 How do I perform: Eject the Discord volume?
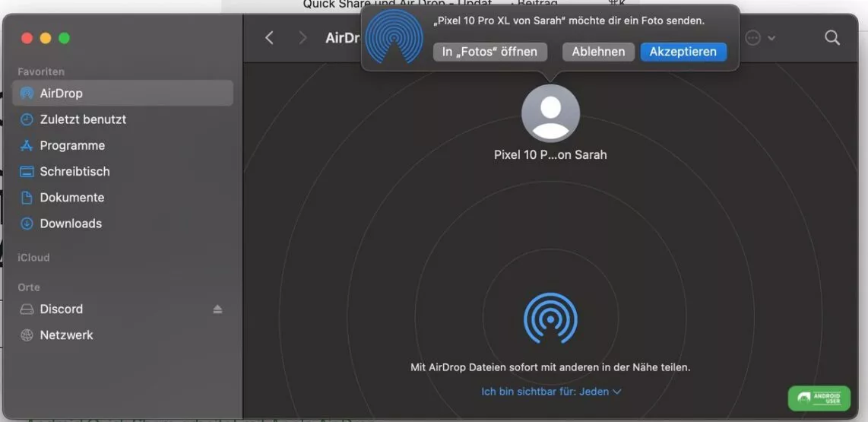coord(217,309)
